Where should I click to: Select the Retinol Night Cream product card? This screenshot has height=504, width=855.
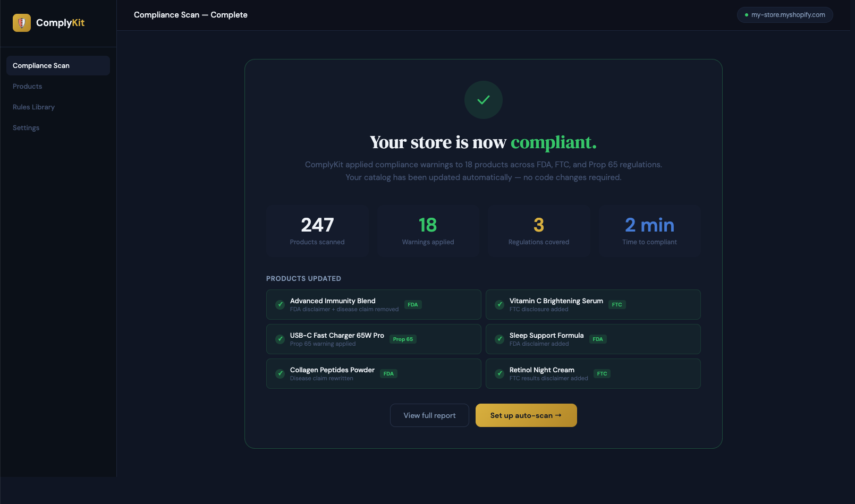592,373
